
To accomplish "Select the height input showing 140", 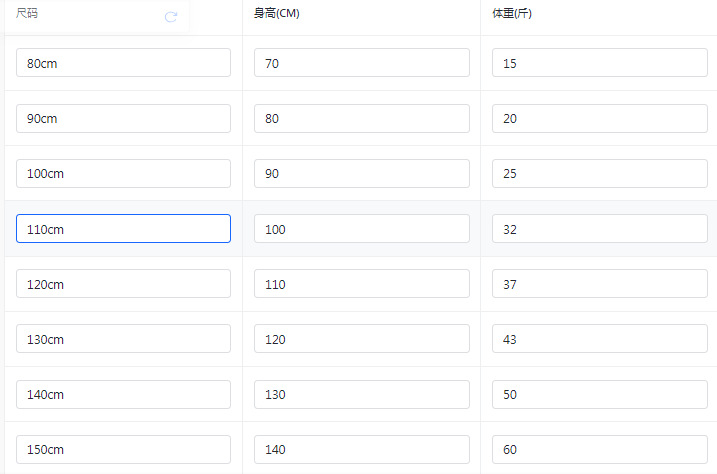I will coord(361,449).
